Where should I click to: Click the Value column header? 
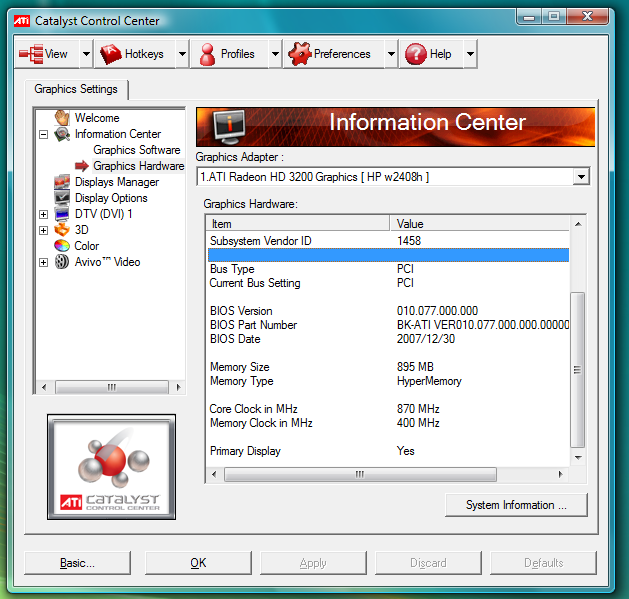[x=479, y=223]
